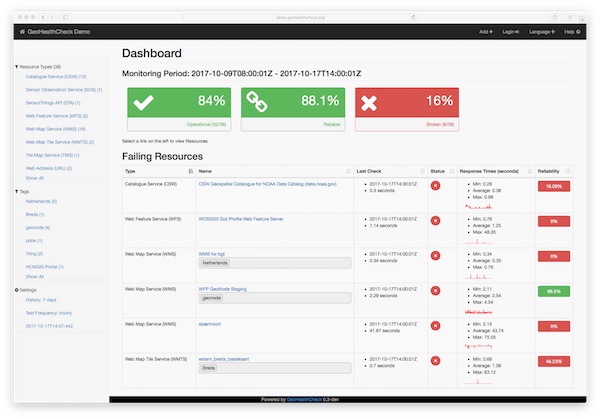Click the green 99.5% reliability badge
600x419 pixels.
point(553,291)
